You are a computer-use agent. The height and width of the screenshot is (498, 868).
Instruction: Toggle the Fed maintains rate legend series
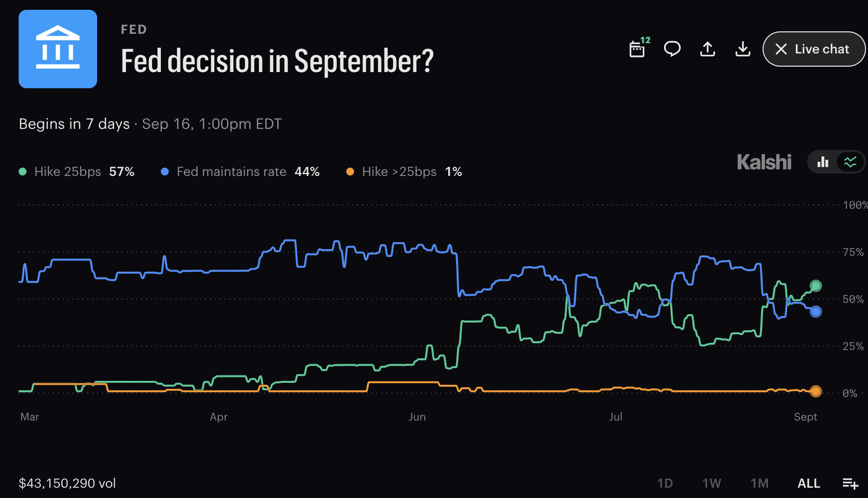(240, 172)
